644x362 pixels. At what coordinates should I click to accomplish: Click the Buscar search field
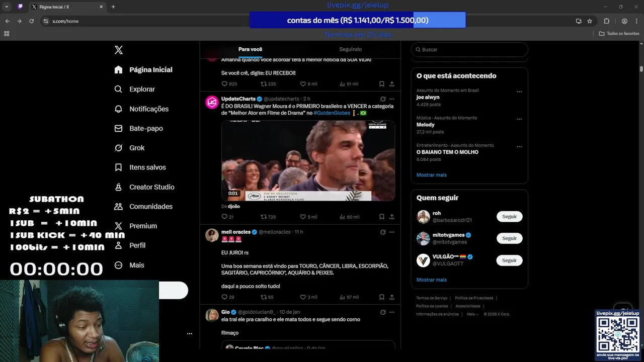tap(469, 50)
